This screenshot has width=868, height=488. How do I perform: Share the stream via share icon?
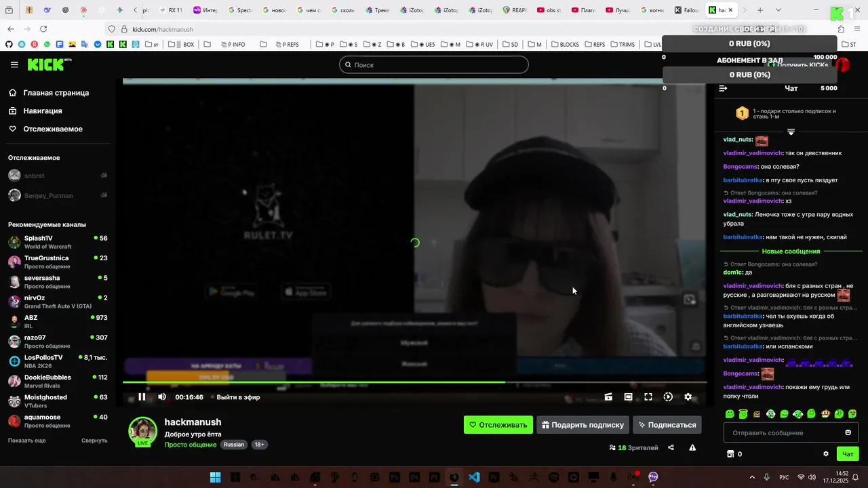tap(671, 447)
